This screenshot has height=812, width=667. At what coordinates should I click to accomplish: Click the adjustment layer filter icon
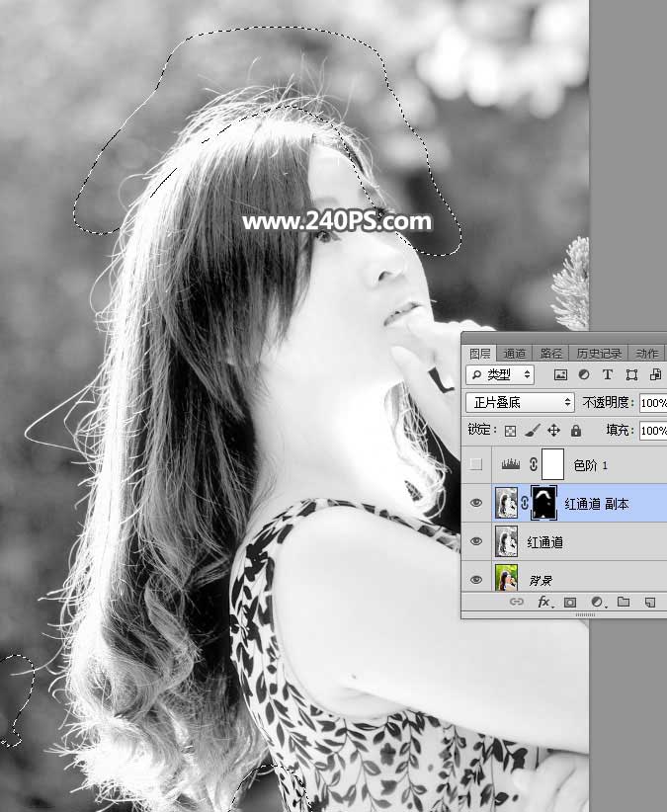click(584, 375)
